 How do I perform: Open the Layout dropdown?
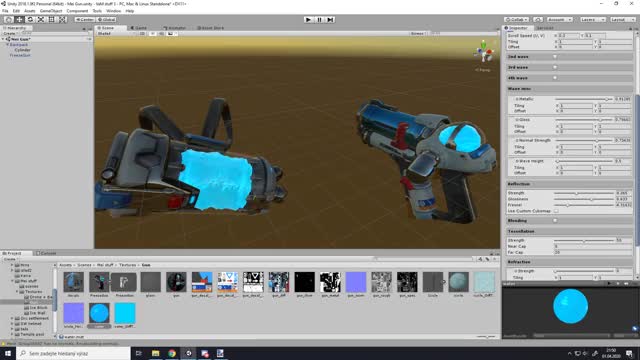coord(622,20)
